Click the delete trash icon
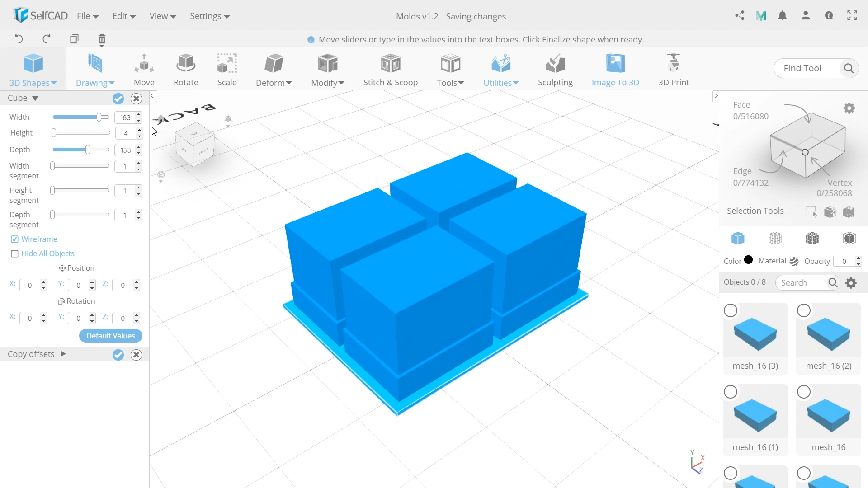Viewport: 868px width, 488px height. [102, 40]
